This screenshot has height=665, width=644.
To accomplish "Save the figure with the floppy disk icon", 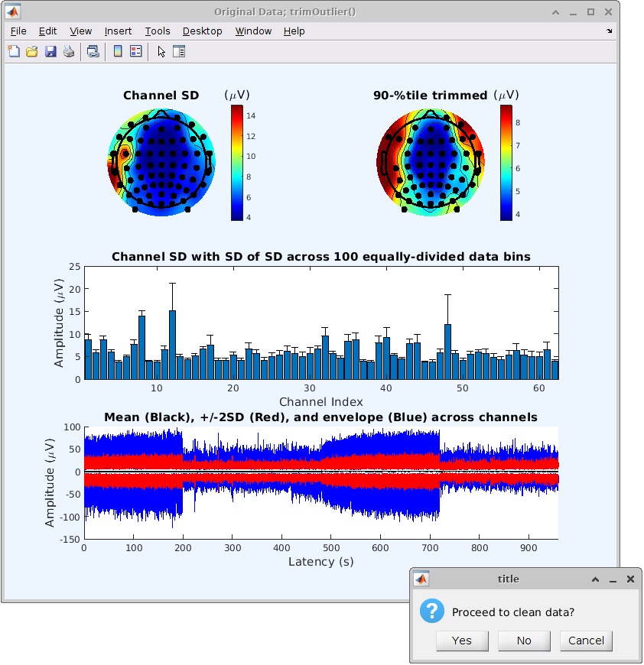I will [50, 52].
